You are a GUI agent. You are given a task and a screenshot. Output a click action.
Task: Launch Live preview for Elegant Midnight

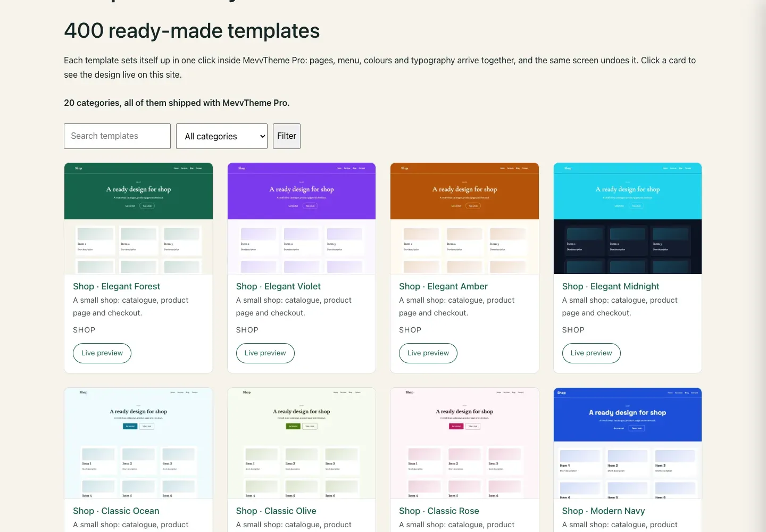(591, 353)
